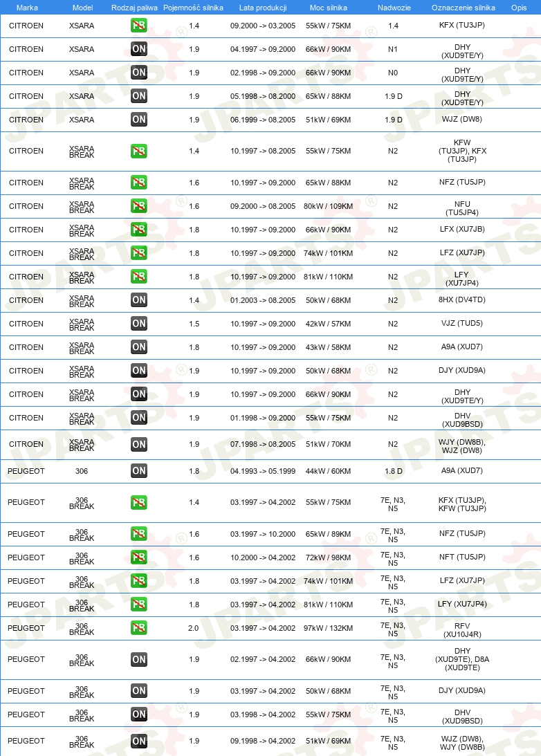Select the 'RFV (XU10J4R)' engine code

(462, 630)
